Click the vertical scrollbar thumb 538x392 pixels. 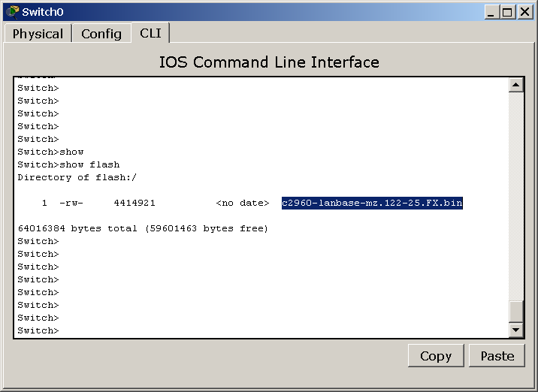(x=516, y=312)
